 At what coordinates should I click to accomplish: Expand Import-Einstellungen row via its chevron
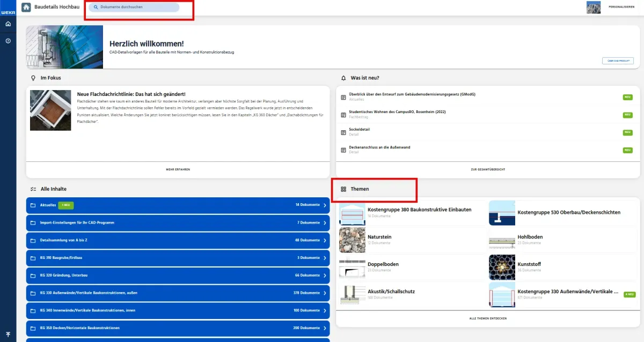click(325, 222)
